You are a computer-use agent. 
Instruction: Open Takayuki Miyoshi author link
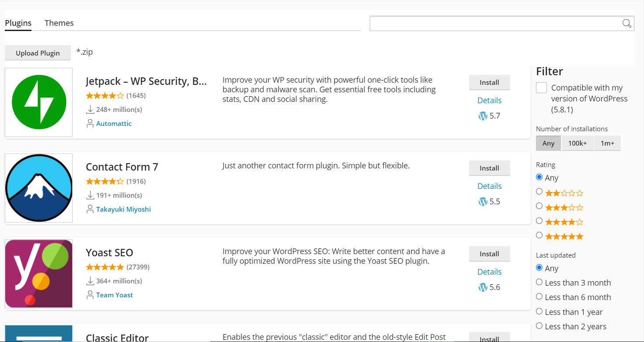click(123, 209)
